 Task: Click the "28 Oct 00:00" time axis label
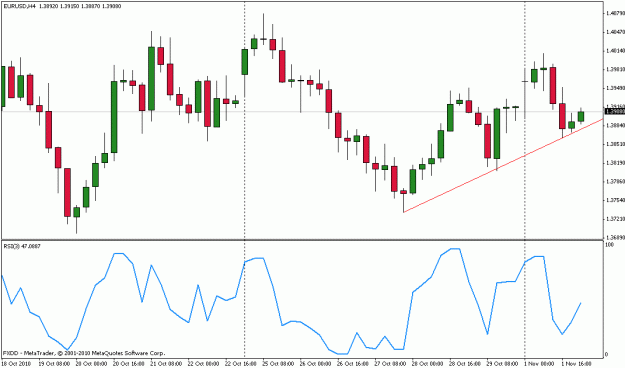[x=428, y=364]
